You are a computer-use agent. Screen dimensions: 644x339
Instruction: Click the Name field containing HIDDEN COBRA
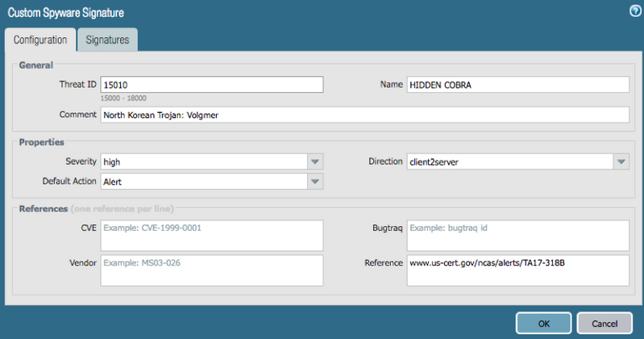tap(518, 85)
